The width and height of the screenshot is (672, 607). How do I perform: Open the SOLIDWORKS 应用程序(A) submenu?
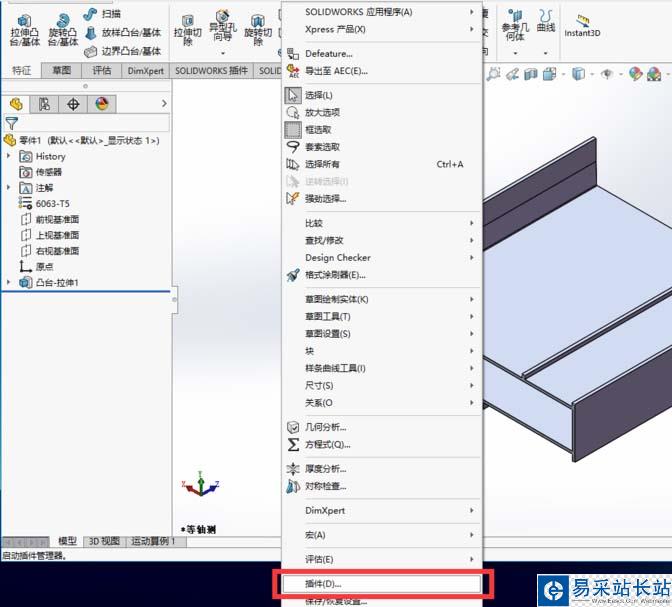(382, 12)
